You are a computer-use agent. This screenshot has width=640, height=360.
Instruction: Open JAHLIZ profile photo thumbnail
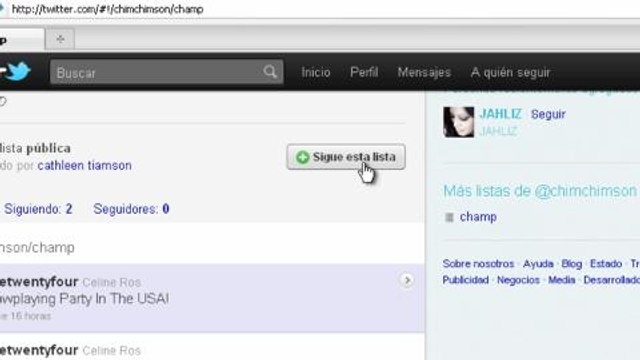click(x=459, y=122)
